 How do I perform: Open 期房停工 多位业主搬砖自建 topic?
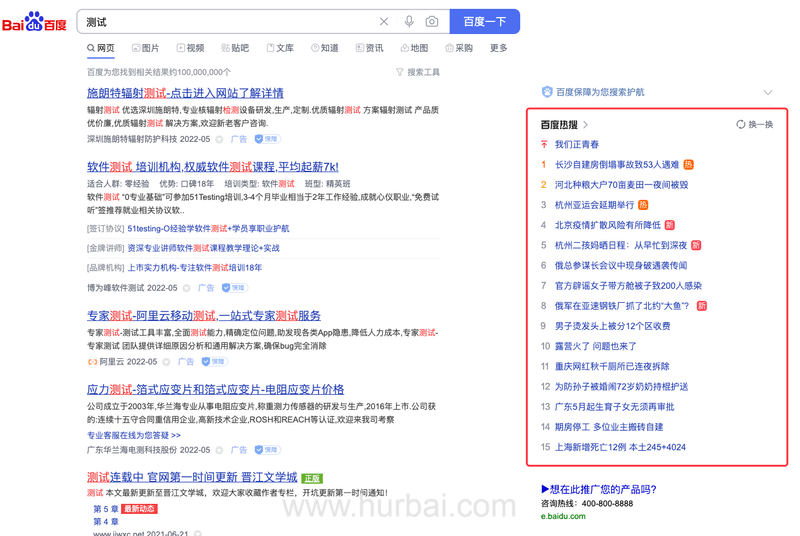tap(609, 427)
